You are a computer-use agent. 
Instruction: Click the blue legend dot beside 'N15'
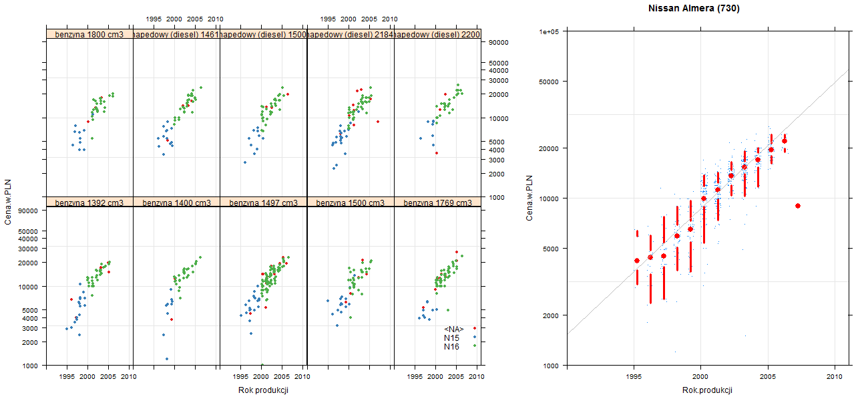point(474,337)
